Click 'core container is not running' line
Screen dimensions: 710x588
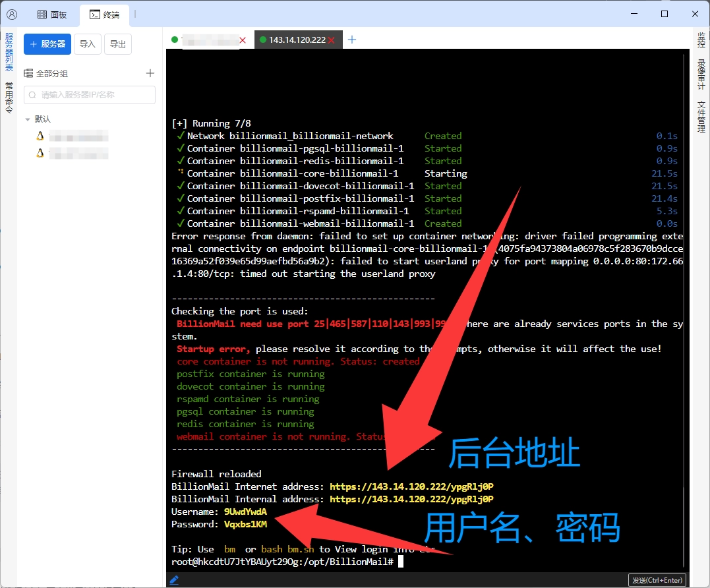point(299,361)
